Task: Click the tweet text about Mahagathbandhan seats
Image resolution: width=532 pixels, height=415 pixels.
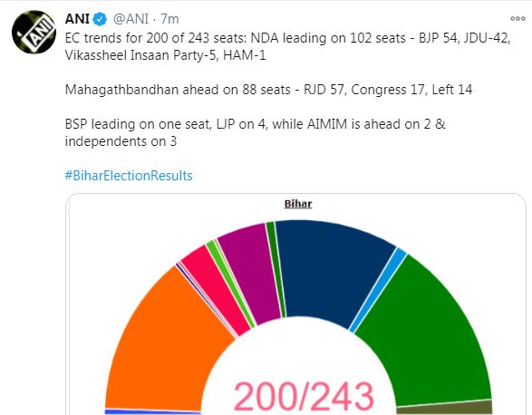Action: pyautogui.click(x=268, y=90)
